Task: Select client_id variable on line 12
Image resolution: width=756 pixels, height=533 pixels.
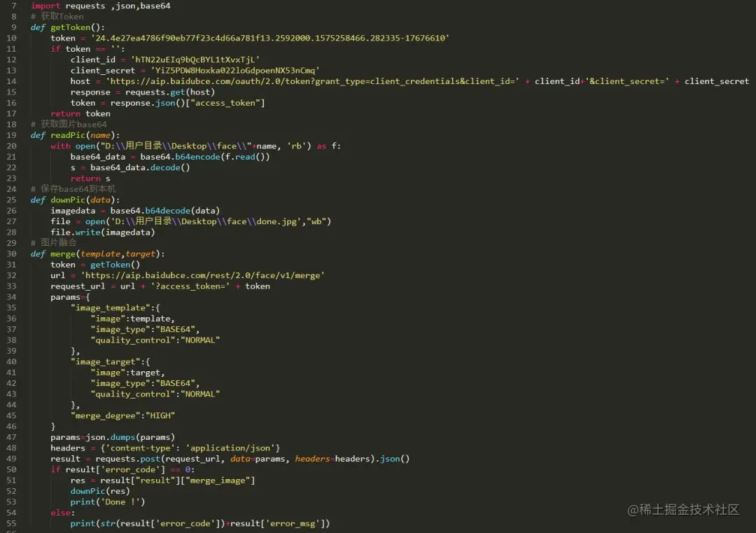Action: pos(93,60)
